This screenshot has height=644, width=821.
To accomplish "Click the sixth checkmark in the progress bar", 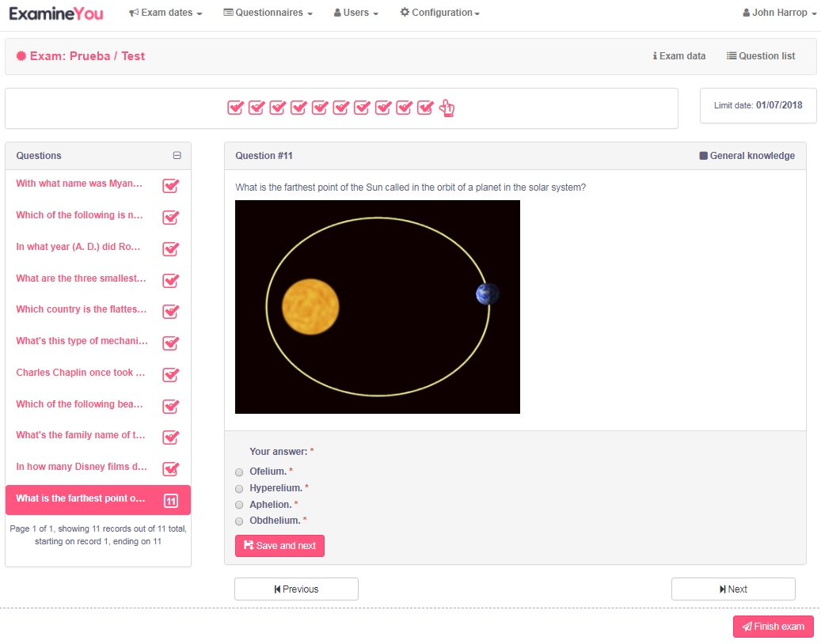I will 341,108.
